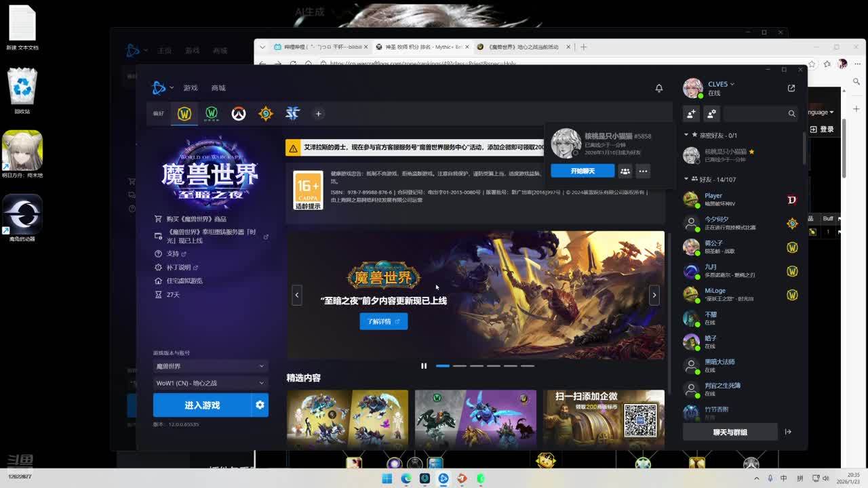Open dropdown arrow next to Battle.net logo
The height and width of the screenshot is (488, 868).
(x=172, y=88)
